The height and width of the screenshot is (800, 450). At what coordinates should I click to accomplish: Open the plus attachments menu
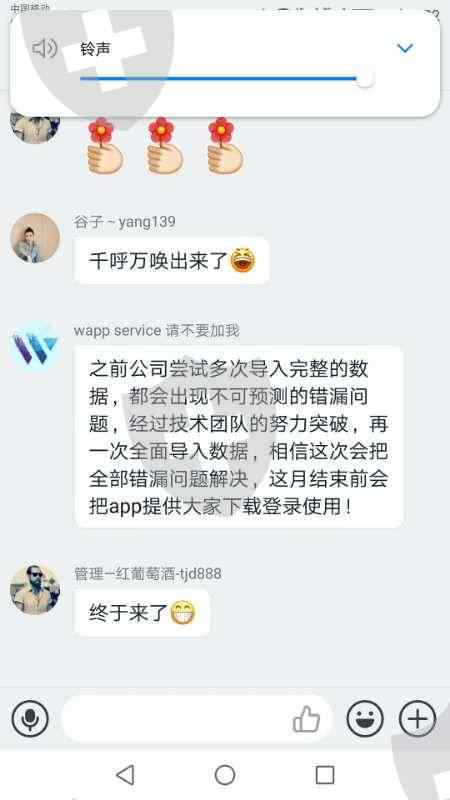(417, 718)
